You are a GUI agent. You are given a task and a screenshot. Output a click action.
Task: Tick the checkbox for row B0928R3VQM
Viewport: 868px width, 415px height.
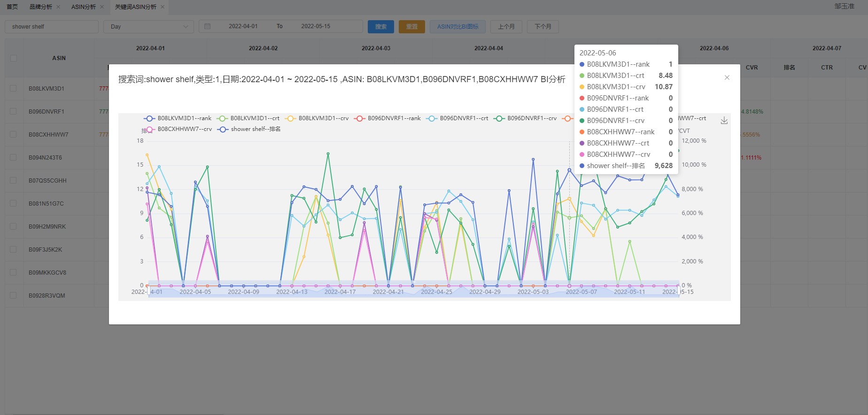(13, 295)
